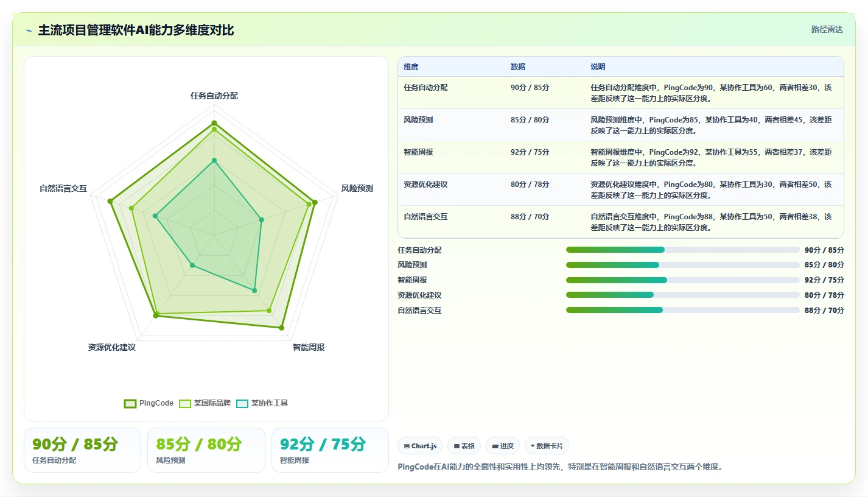This screenshot has height=497, width=868.
Task: Click PingCode data point on 自然语言交互 axis
Action: click(x=110, y=201)
